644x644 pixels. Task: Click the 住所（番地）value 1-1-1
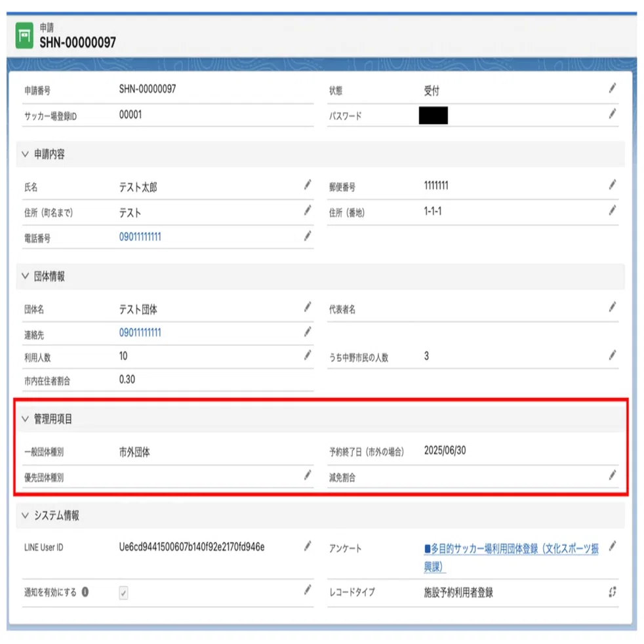pos(433,211)
